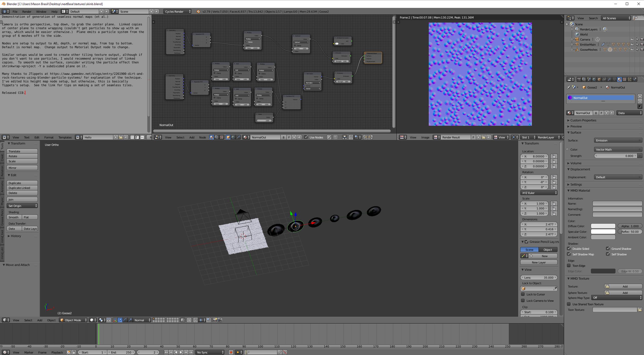This screenshot has width=644, height=355.
Task: Click the Add button next to Texture
Action: coord(623,286)
